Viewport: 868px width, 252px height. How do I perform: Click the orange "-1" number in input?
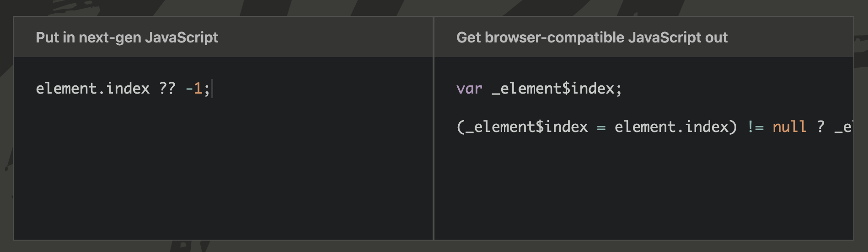[194, 89]
